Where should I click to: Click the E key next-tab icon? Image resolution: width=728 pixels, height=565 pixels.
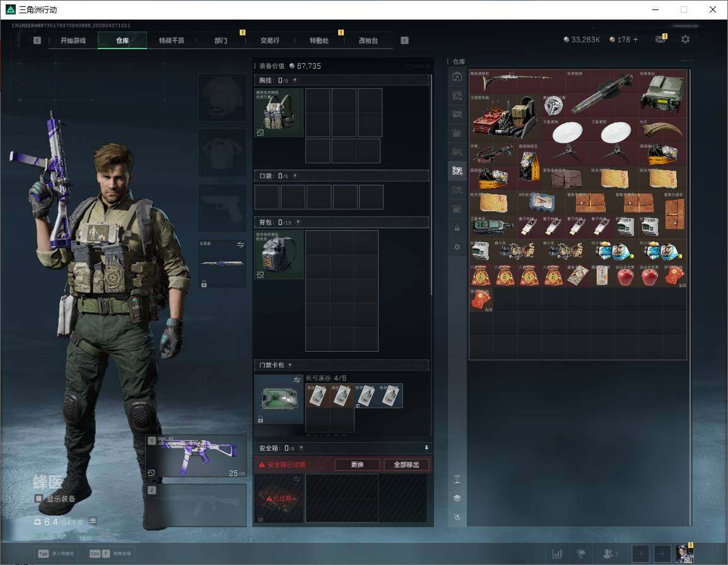(x=404, y=40)
